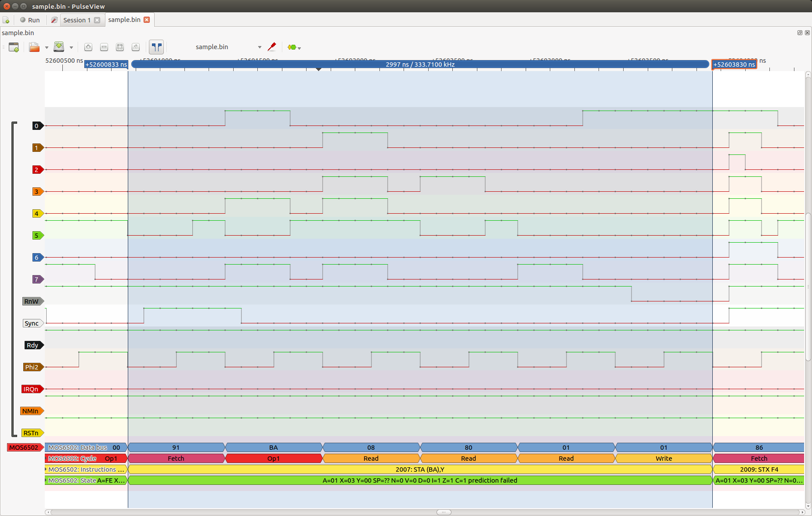
Task: Expand the open file dropdown arrow
Action: (47, 48)
